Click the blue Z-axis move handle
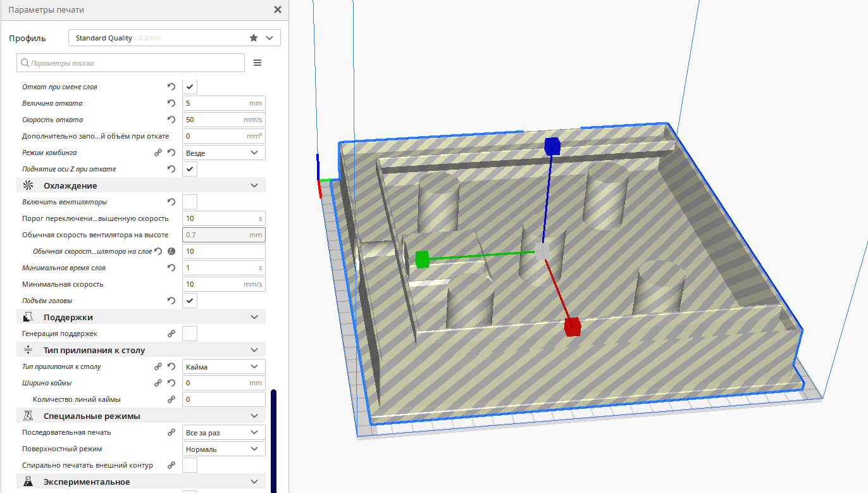 point(552,146)
